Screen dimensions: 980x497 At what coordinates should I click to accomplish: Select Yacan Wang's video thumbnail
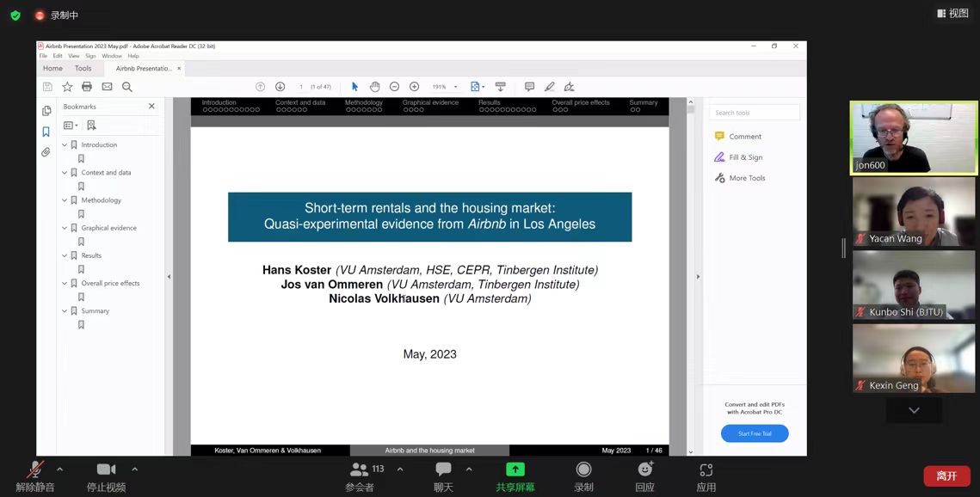pyautogui.click(x=914, y=212)
